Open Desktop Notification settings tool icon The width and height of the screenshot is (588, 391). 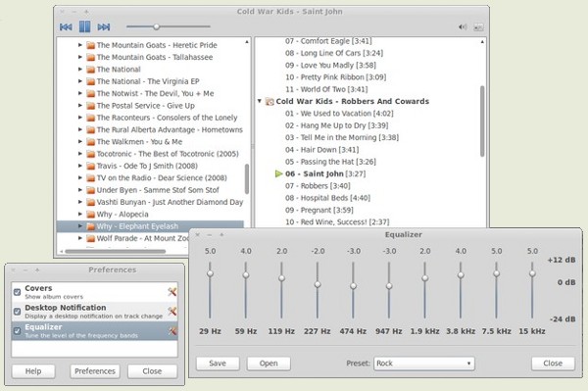pos(172,312)
